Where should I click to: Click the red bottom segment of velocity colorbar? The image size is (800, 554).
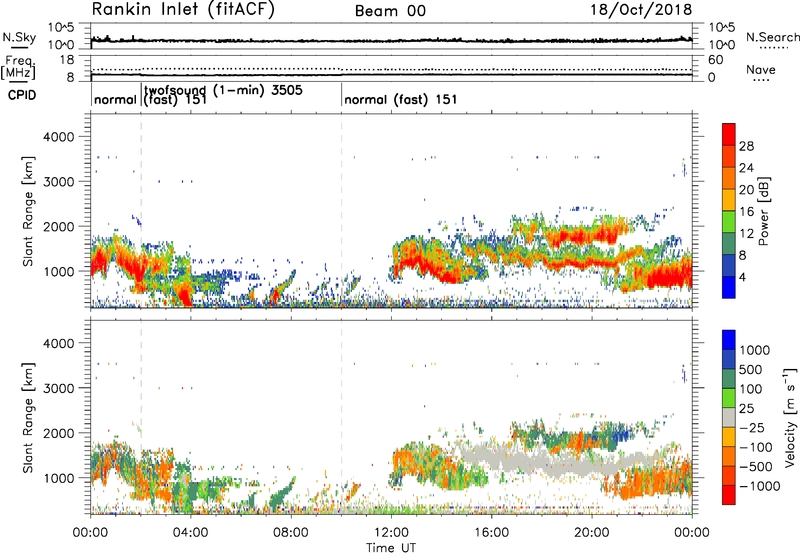[x=729, y=495]
